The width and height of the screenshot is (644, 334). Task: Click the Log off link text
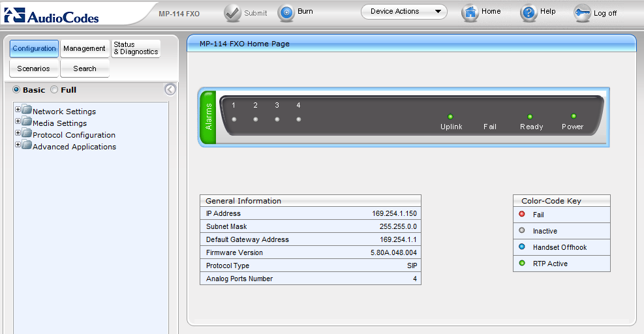pos(605,13)
